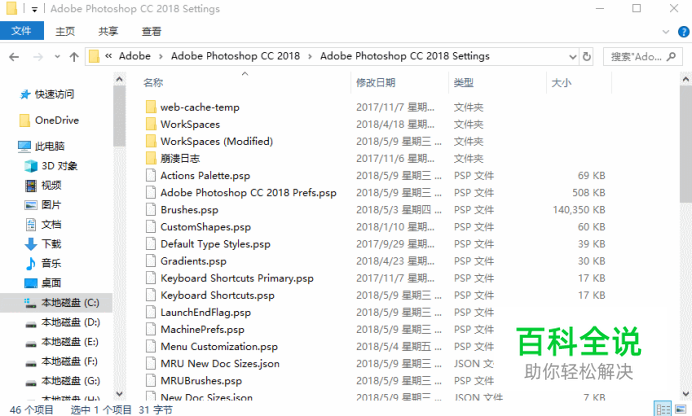Select LaunchEndFlag.psp file icon
The image size is (692, 416).
pos(151,312)
